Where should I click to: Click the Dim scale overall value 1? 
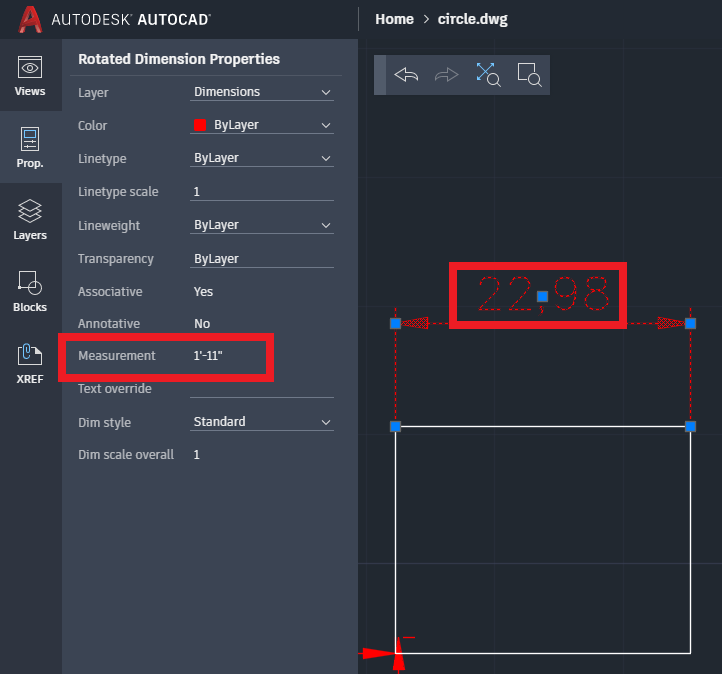[x=197, y=455]
